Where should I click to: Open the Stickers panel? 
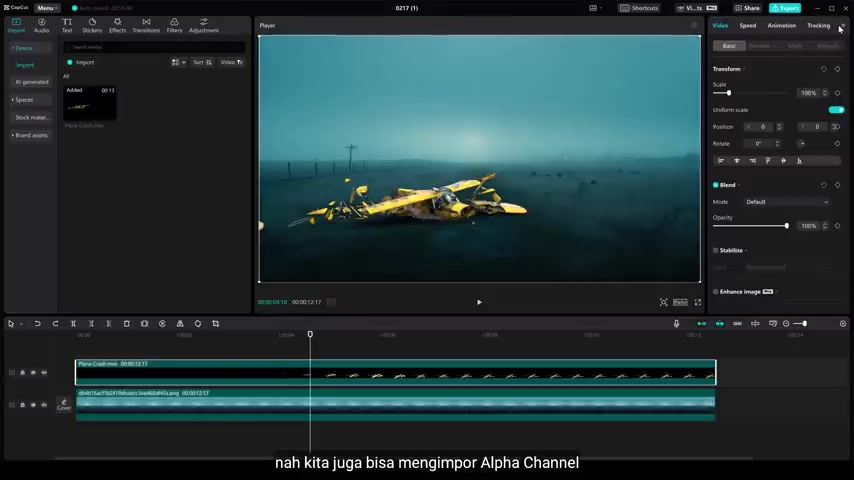tap(92, 25)
